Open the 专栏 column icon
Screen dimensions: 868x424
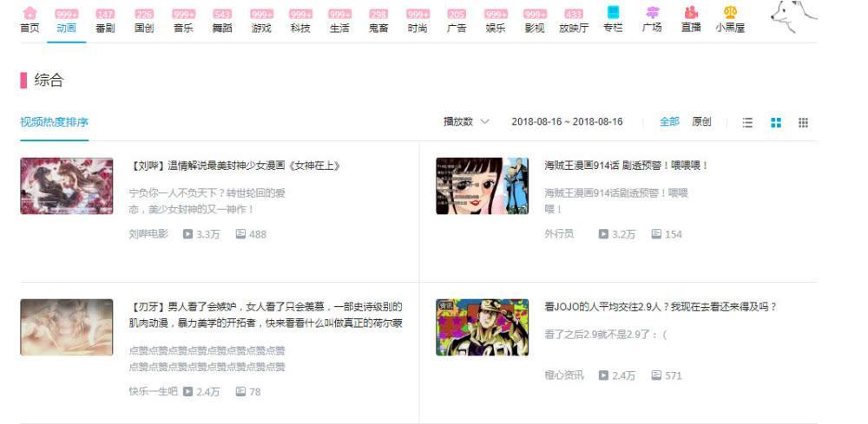(614, 12)
